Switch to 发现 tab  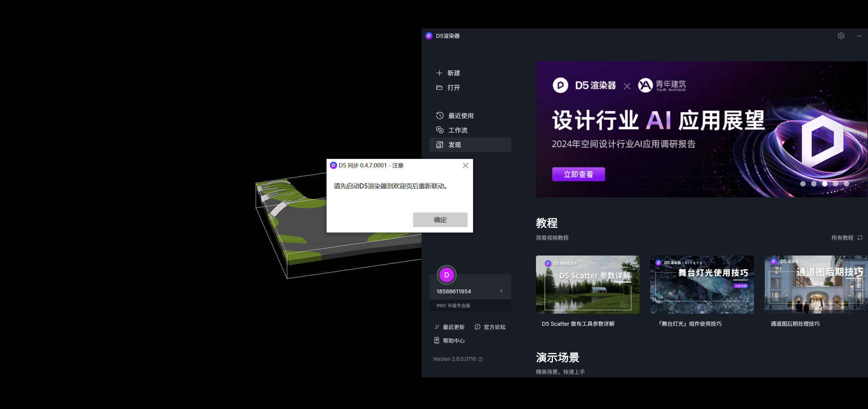click(x=470, y=145)
